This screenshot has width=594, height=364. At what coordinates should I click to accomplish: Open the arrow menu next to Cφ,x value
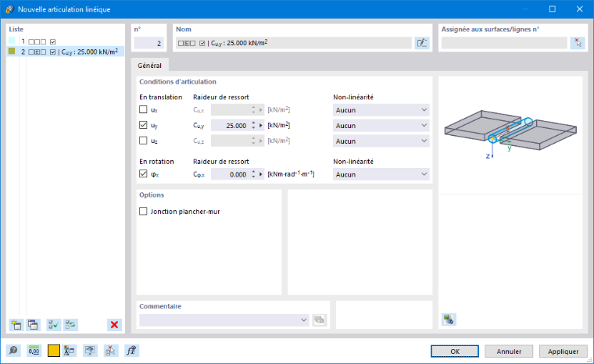point(260,174)
